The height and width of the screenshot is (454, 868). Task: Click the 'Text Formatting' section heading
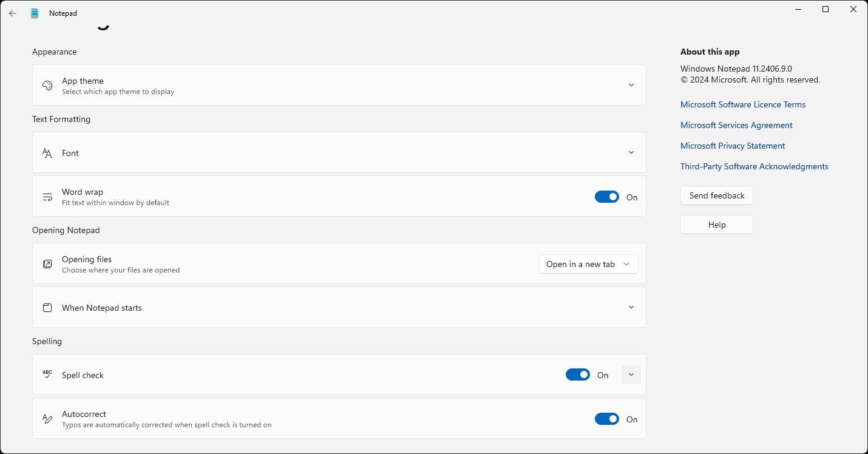pyautogui.click(x=61, y=119)
